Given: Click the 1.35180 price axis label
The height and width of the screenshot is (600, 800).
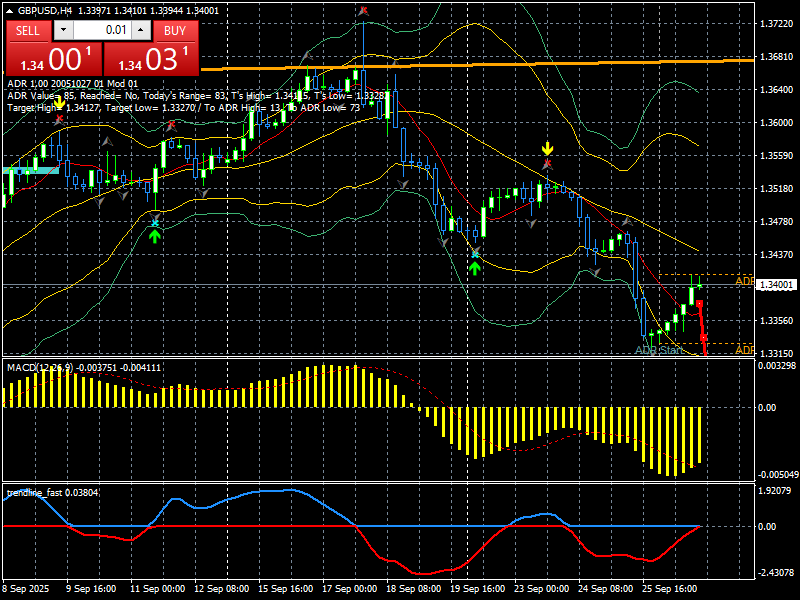Looking at the screenshot, I should point(777,189).
